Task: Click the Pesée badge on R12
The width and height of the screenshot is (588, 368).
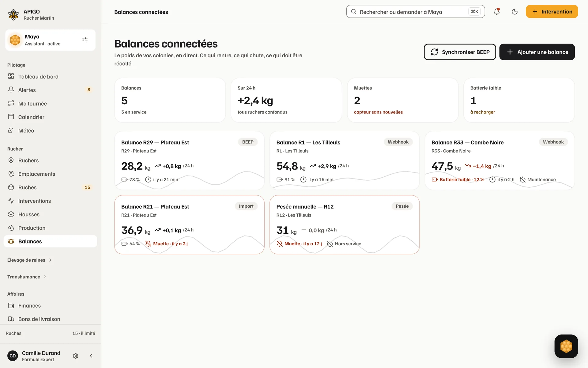Action: (402, 206)
